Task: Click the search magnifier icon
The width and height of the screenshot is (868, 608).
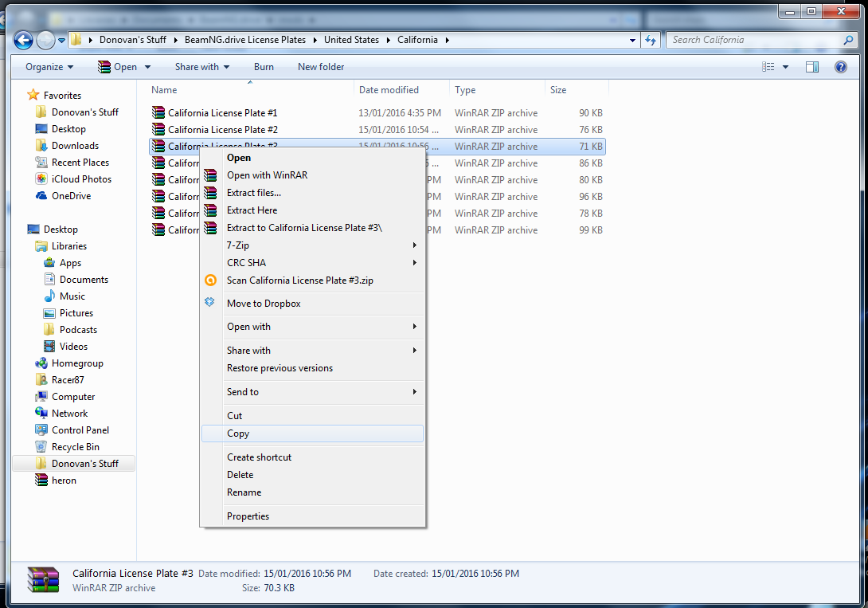Action: [x=848, y=40]
